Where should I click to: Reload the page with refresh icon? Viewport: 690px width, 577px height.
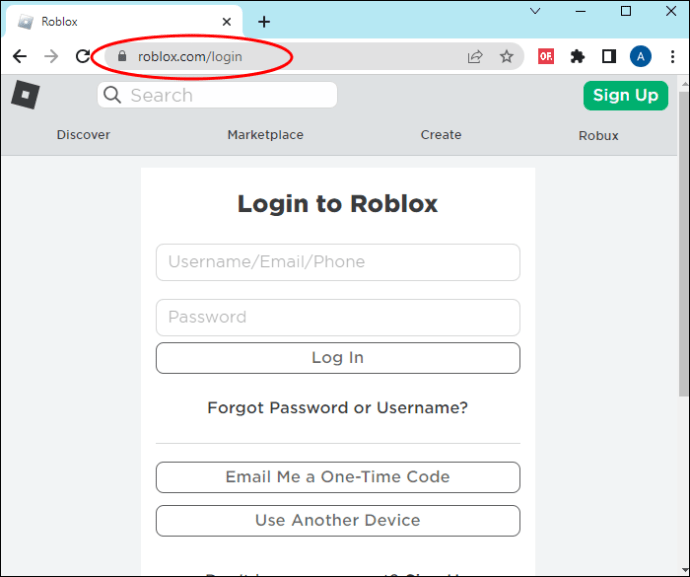83,56
